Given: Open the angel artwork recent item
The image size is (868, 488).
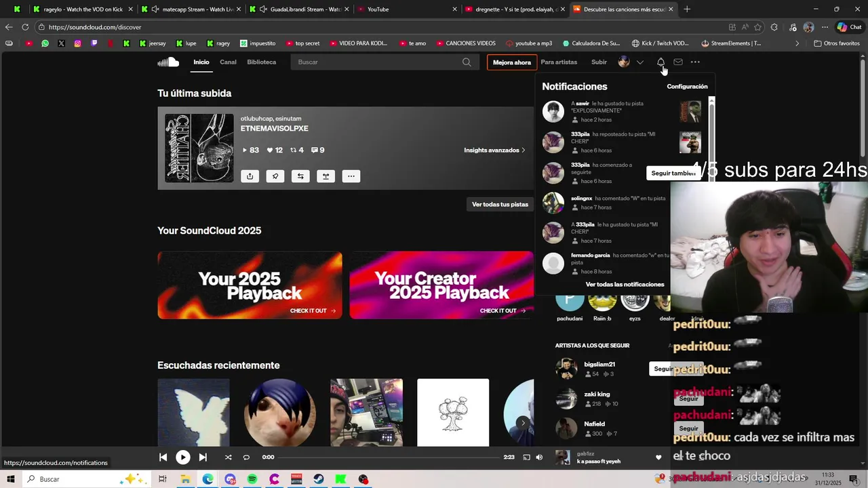Looking at the screenshot, I should click(193, 413).
